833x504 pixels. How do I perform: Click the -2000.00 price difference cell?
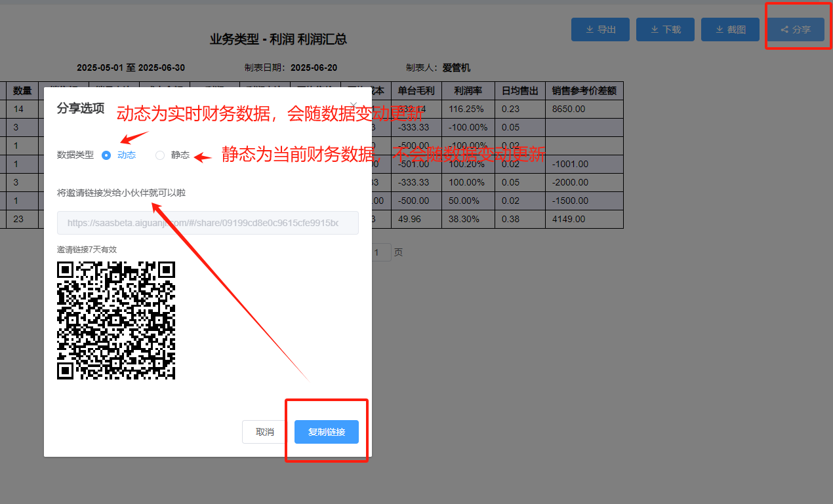tap(584, 182)
